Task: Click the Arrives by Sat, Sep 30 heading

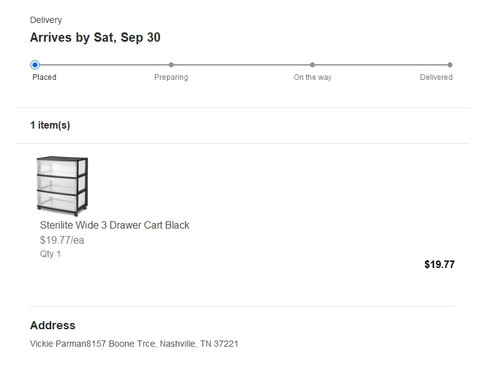Action: [x=95, y=37]
